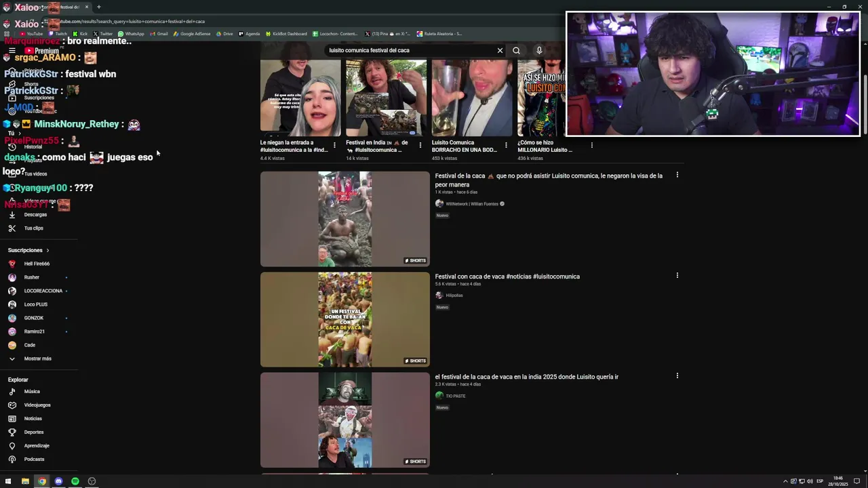Open options for 'Festival en India' short
Viewport: 868px width, 488px height.
click(420, 145)
